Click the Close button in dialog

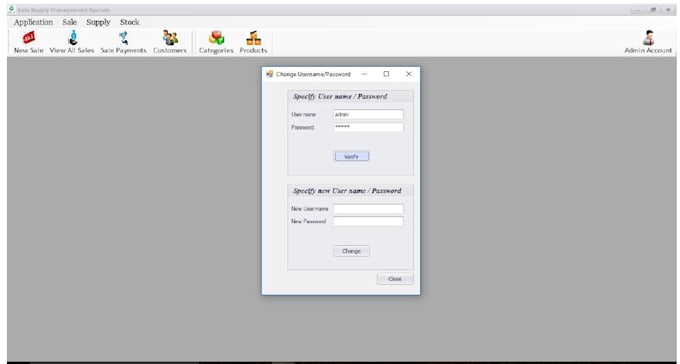395,279
